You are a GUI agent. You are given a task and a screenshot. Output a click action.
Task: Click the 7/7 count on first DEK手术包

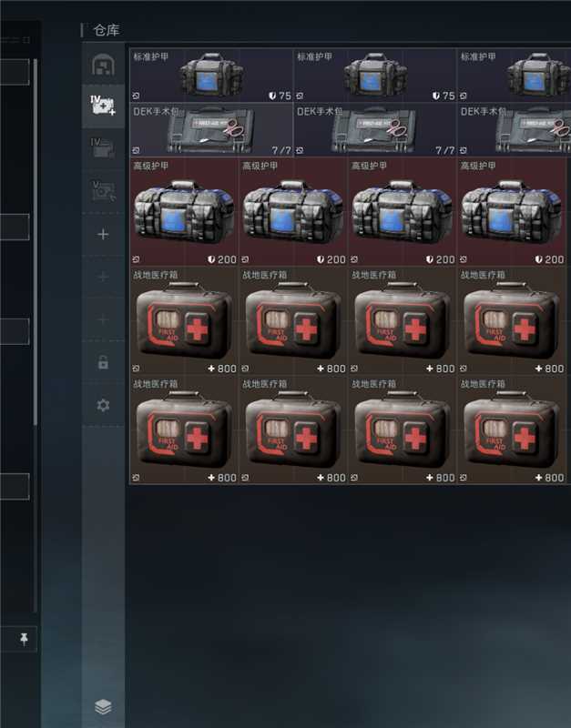click(x=281, y=150)
